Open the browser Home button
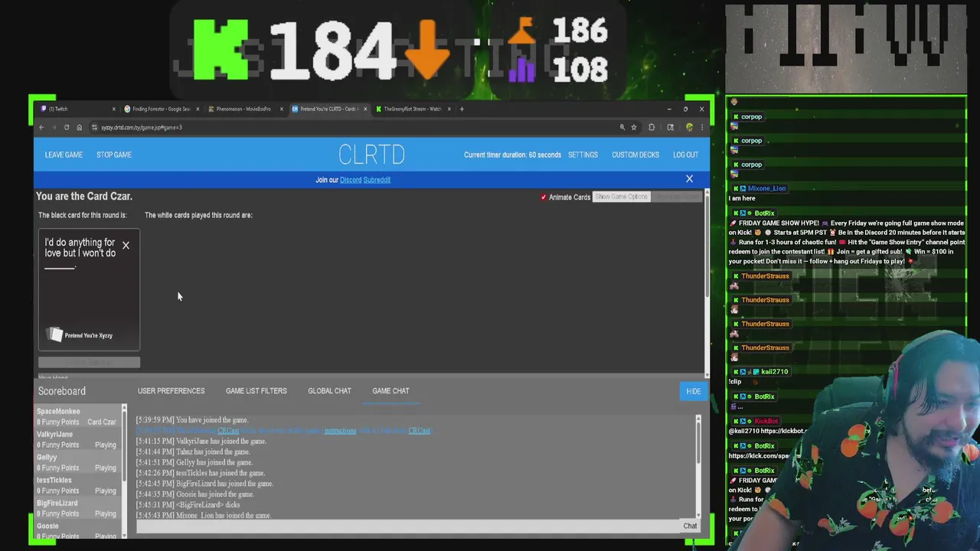The image size is (980, 551). (x=79, y=127)
